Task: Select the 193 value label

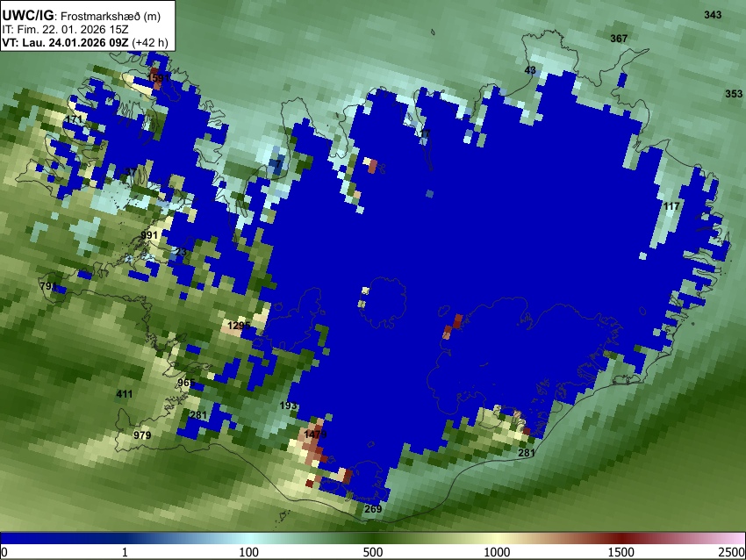Action: 288,406
